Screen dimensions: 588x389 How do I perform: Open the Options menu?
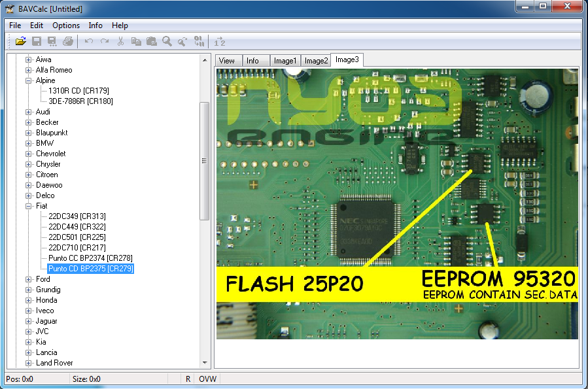pyautogui.click(x=65, y=25)
